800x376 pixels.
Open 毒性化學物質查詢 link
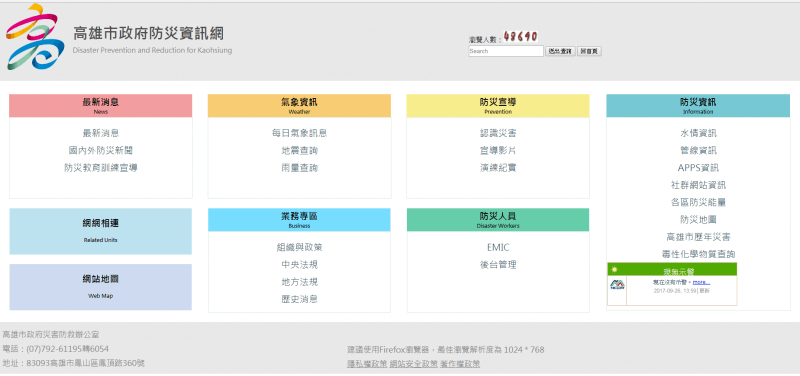click(x=698, y=254)
